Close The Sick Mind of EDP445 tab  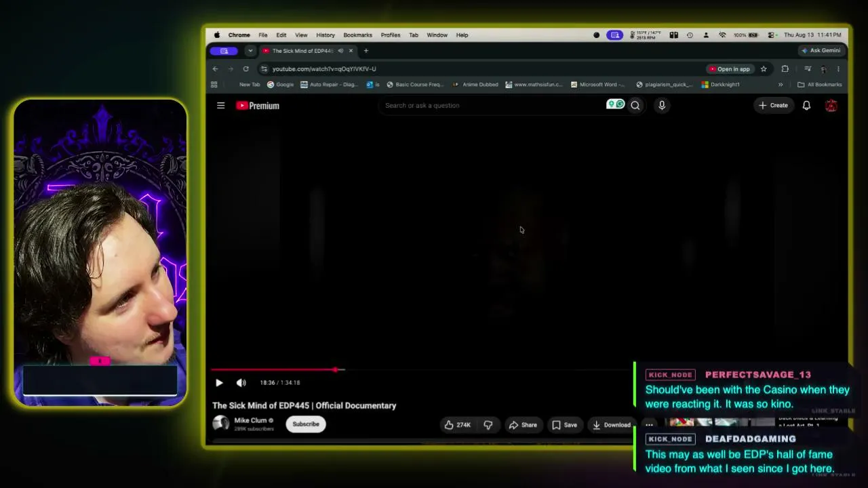click(x=351, y=51)
